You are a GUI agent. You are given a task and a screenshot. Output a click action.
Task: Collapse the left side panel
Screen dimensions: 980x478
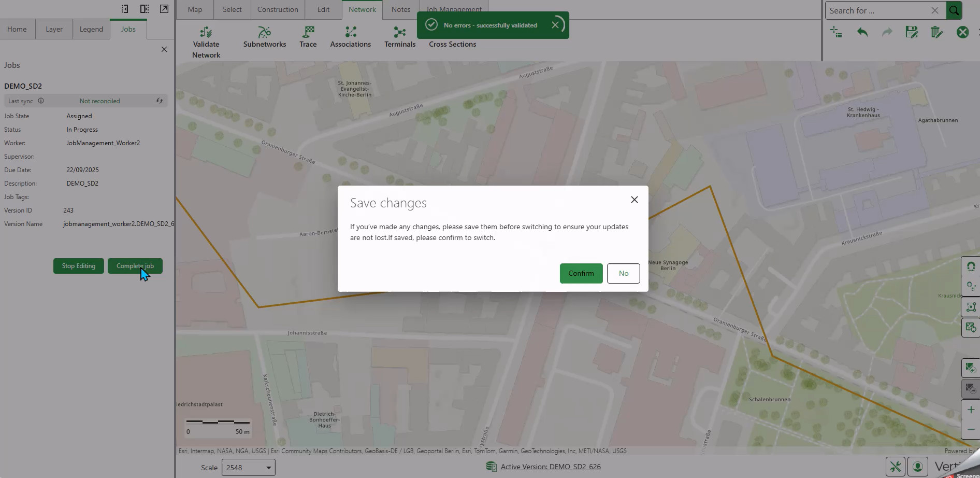125,9
